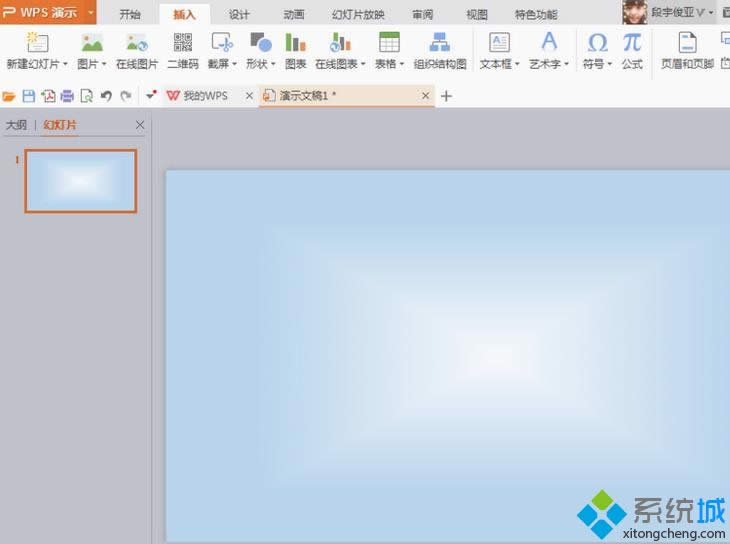Select the Shapes (形状) icon

(261, 42)
